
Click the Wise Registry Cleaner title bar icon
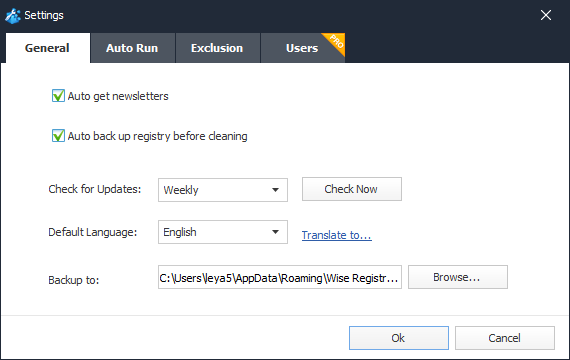13,16
